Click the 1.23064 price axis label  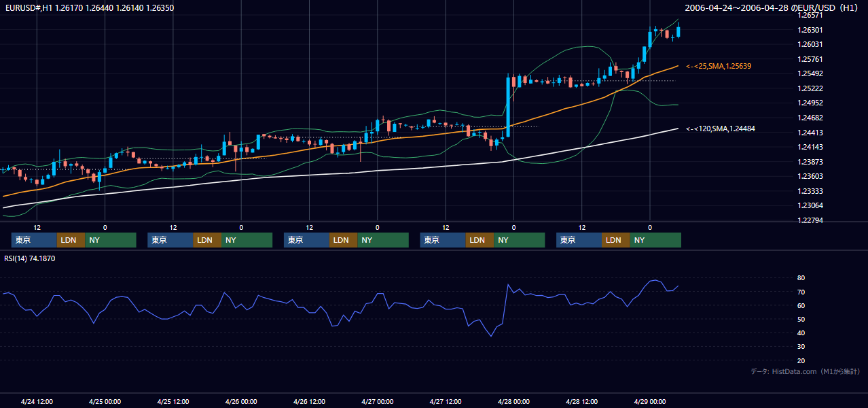tap(810, 205)
